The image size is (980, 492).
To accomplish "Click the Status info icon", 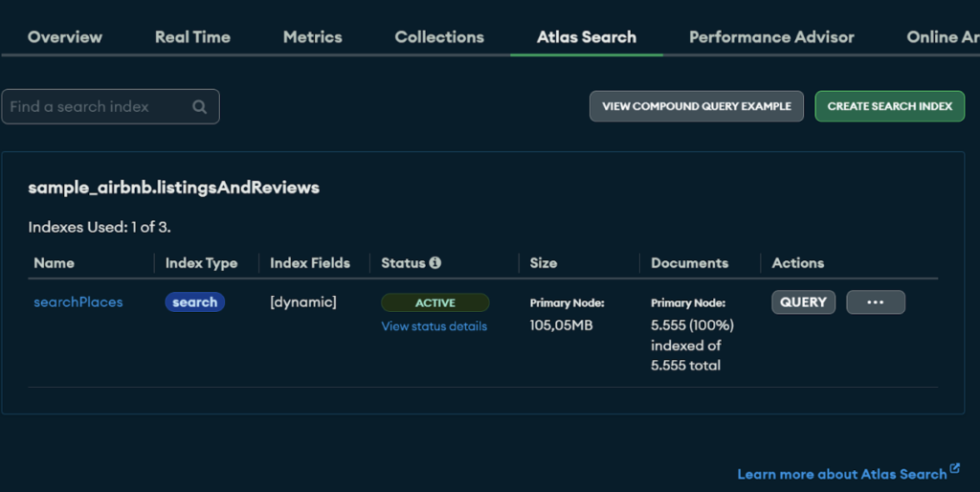I will point(435,262).
